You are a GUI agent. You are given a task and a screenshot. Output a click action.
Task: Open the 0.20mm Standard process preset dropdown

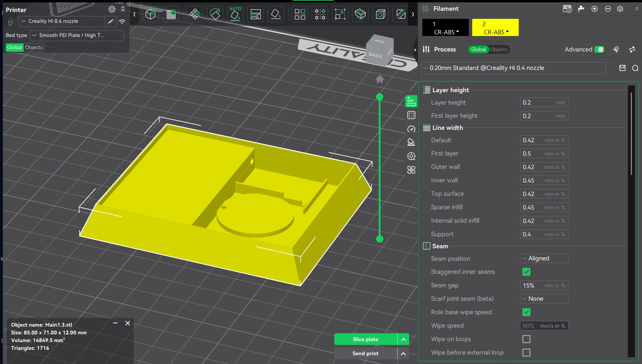pyautogui.click(x=514, y=68)
